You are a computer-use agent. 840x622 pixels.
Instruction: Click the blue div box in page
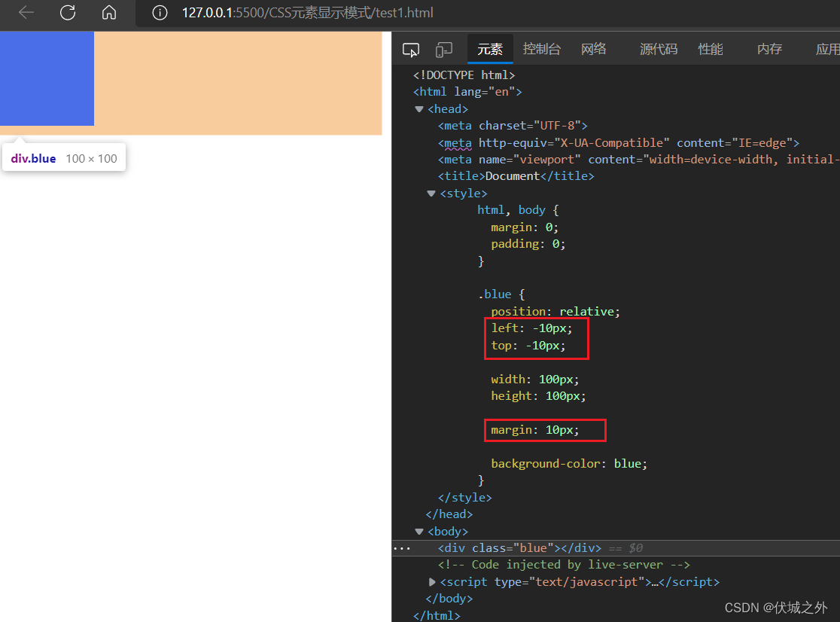(x=47, y=78)
